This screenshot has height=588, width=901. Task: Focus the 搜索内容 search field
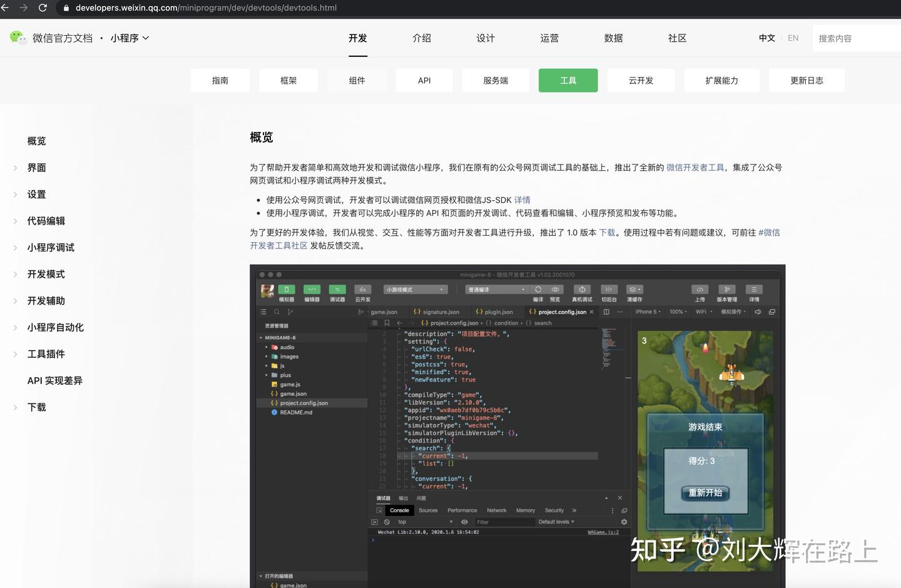tap(857, 38)
